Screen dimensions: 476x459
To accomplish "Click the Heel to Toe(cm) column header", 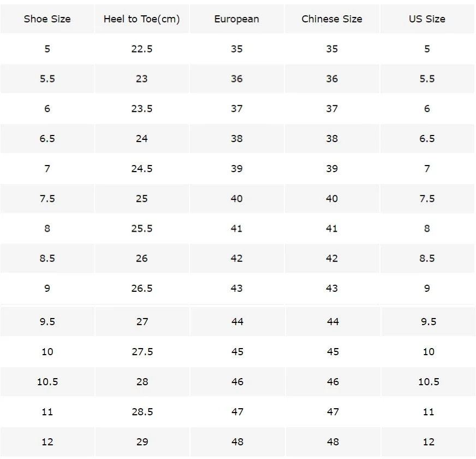I will 141,19.
